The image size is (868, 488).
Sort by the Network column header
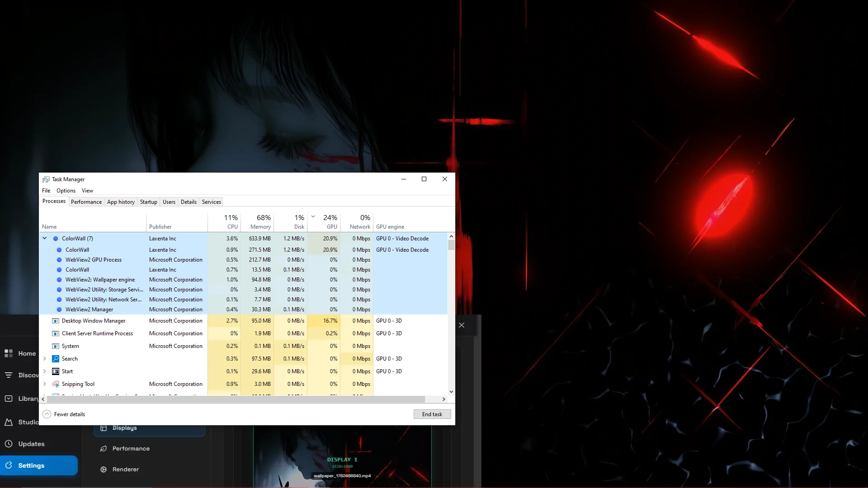(357, 222)
